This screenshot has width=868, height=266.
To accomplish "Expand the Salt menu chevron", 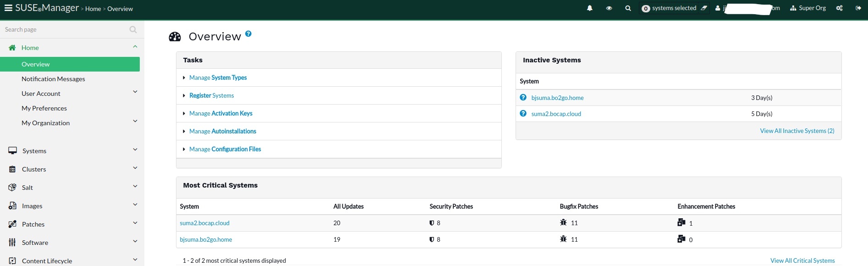I will point(135,186).
